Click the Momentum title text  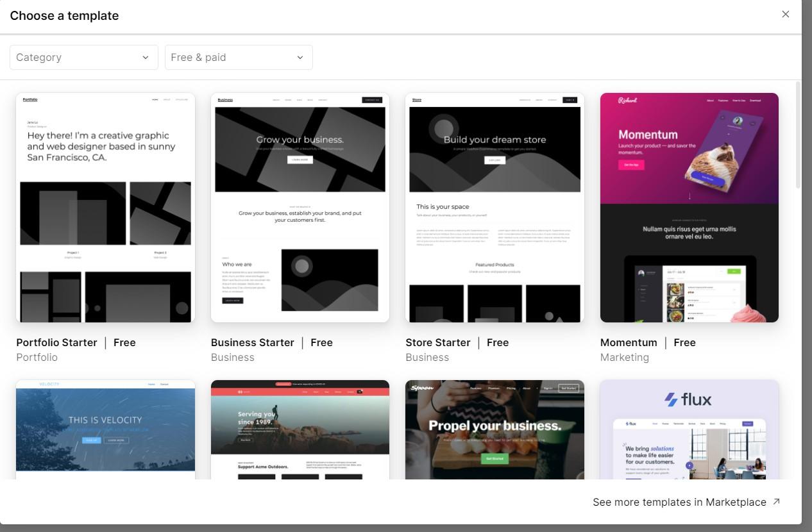[629, 342]
